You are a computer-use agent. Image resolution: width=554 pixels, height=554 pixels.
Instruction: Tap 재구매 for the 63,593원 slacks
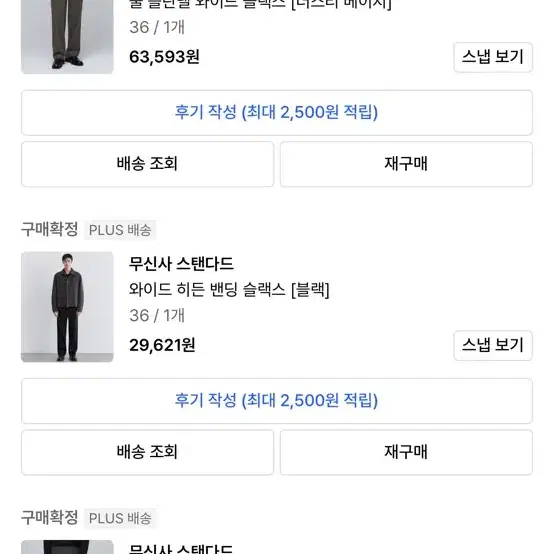406,164
